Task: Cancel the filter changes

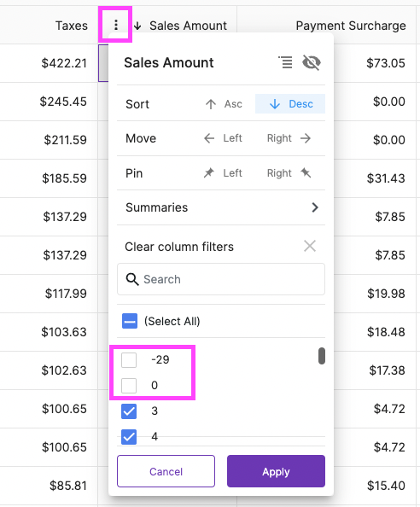Action: click(166, 471)
